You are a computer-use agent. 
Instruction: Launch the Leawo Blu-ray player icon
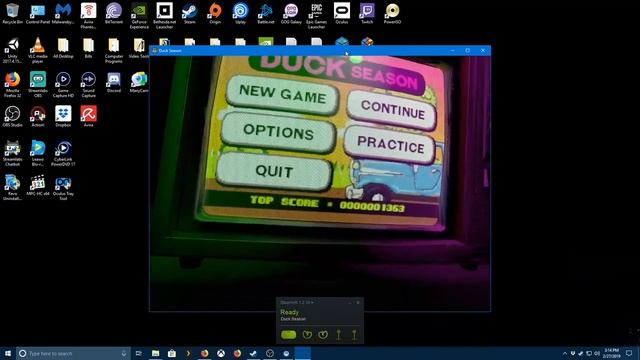(38, 153)
